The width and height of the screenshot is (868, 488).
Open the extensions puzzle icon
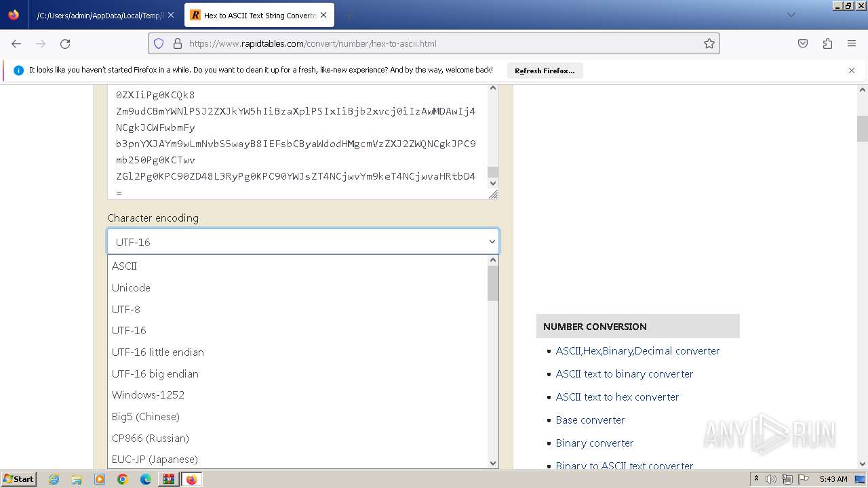click(x=827, y=43)
